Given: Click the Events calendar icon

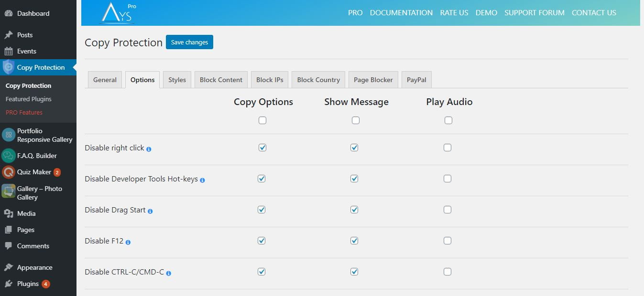Looking at the screenshot, I should pos(9,51).
